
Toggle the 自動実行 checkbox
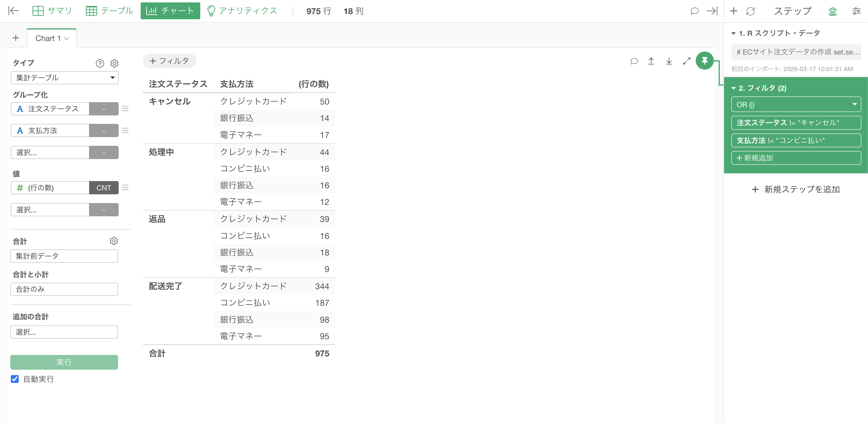click(x=15, y=379)
